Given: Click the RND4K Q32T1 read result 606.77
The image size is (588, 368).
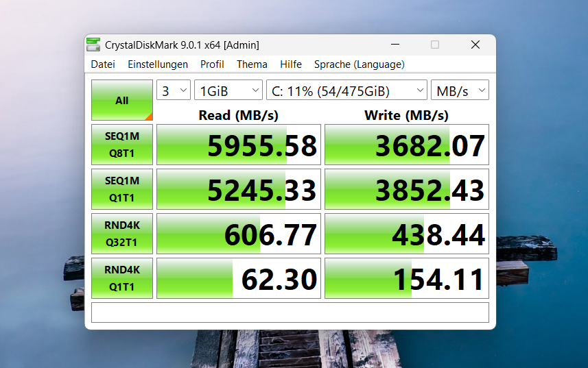Looking at the screenshot, I should coord(239,234).
